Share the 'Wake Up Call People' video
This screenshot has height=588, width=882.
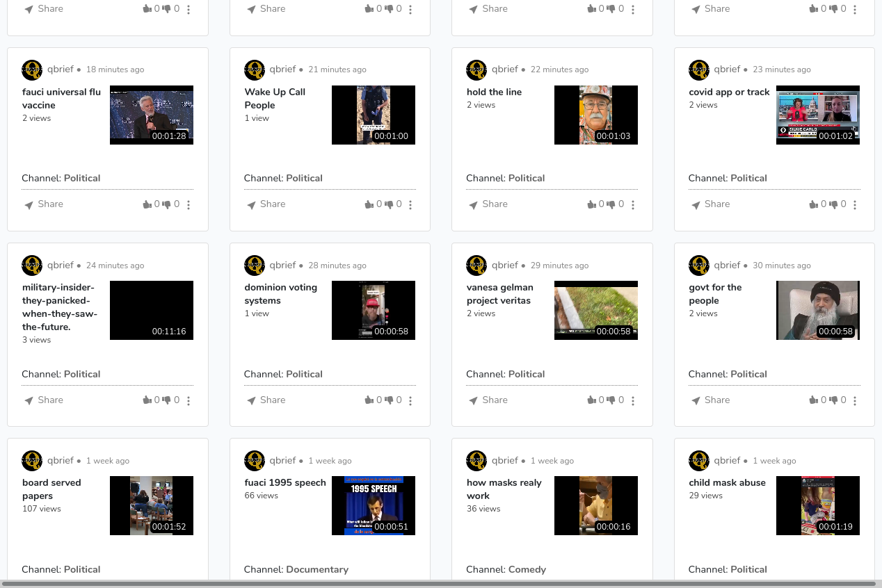tap(266, 204)
